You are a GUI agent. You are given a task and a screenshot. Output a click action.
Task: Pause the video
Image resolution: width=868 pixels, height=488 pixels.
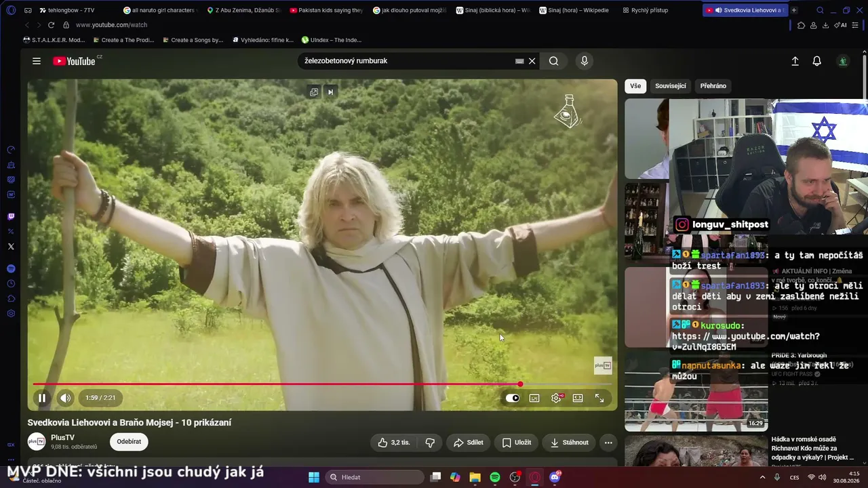[x=42, y=398]
